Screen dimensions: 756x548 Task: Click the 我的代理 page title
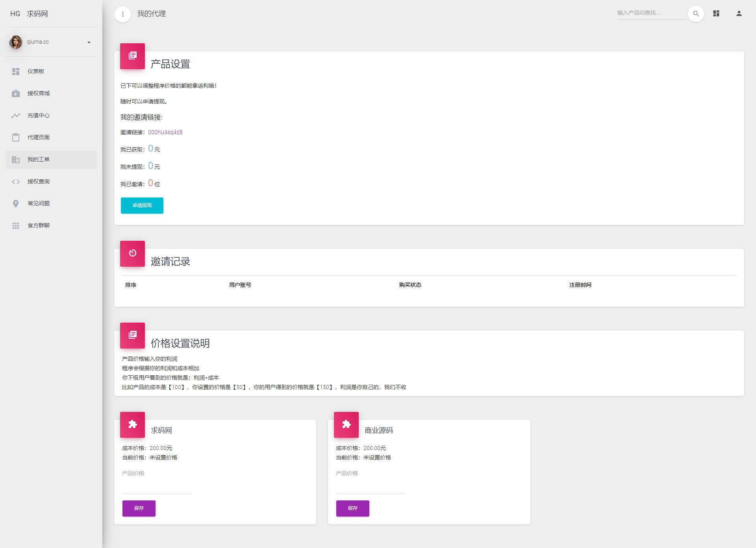coord(152,14)
